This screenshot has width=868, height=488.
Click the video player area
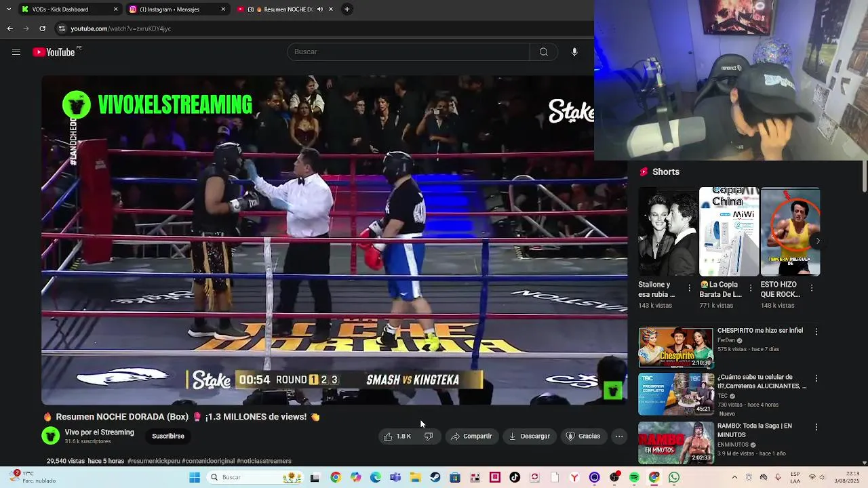tap(334, 240)
